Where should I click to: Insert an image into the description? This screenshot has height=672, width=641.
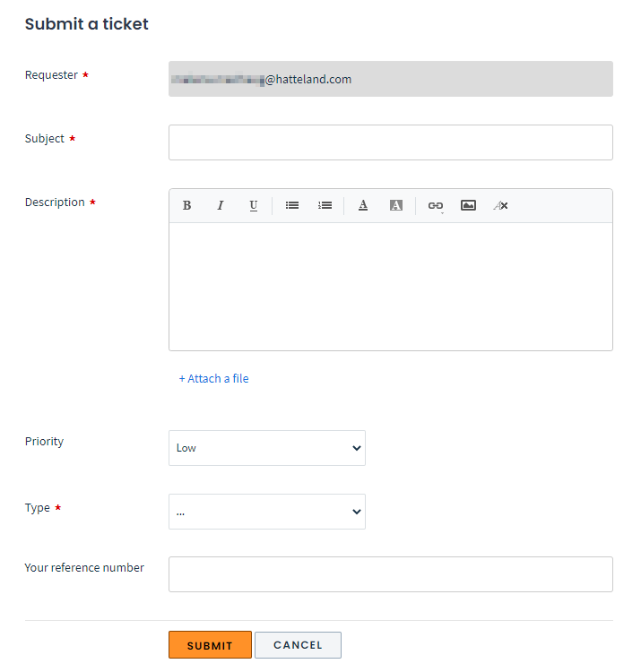click(468, 205)
